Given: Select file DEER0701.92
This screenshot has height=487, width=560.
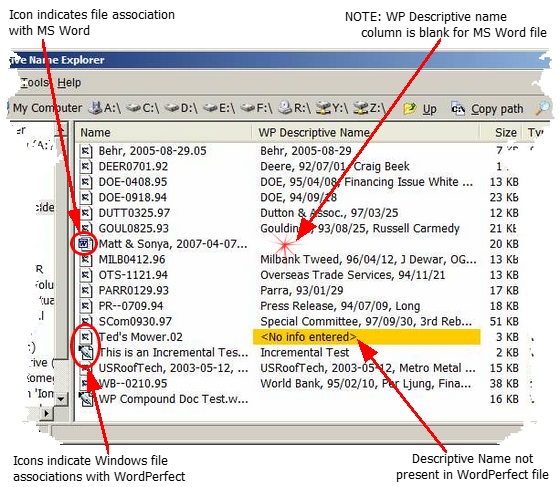Looking at the screenshot, I should pos(133,166).
